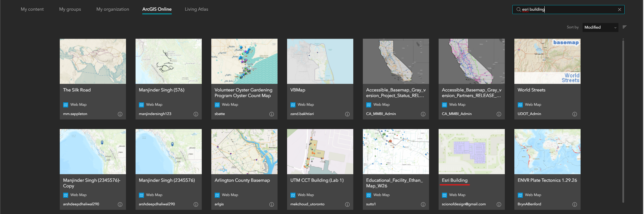Select Esri Building map thumbnail
Viewport: 644px width, 214px height.
(472, 151)
